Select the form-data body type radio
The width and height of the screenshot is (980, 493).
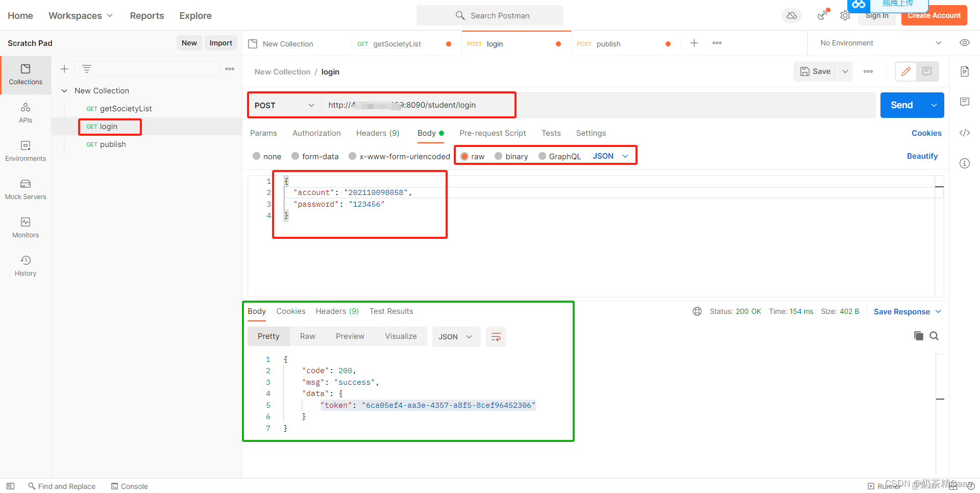(x=296, y=156)
